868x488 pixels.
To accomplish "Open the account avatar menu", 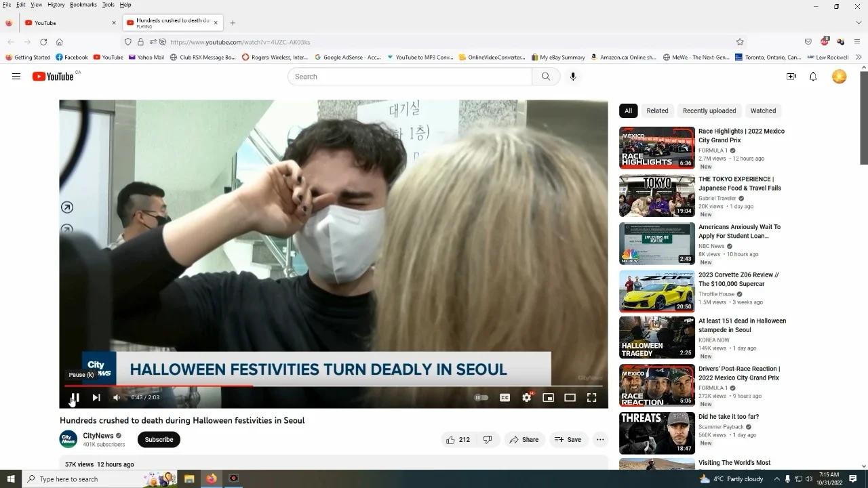I will (840, 77).
